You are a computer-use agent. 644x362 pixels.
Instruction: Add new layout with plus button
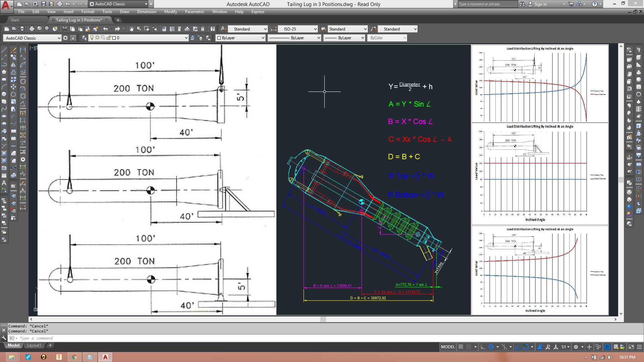[50, 345]
